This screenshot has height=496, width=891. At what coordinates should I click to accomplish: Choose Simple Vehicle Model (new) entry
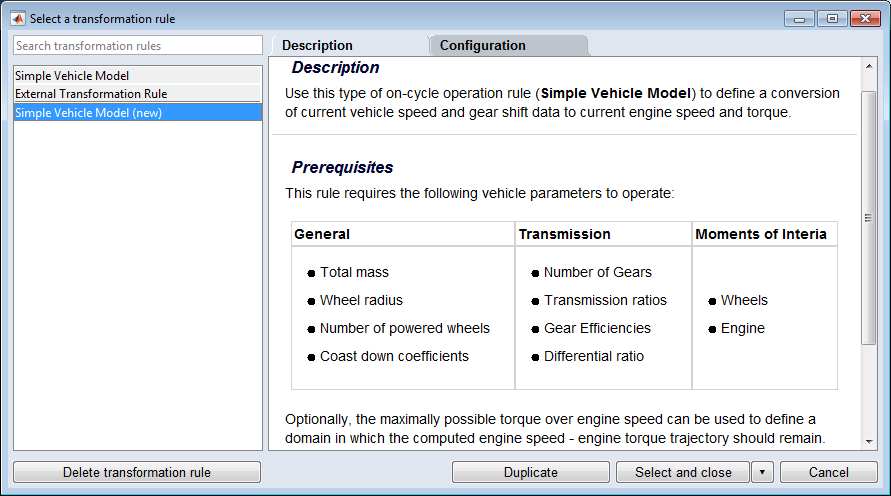(137, 112)
